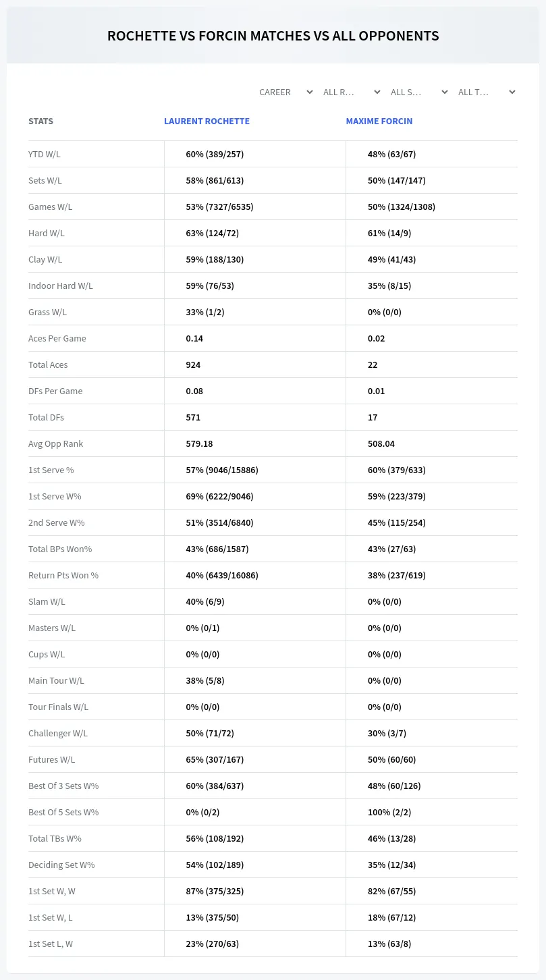Open the CAREER filter dropdown
The width and height of the screenshot is (546, 980).
[285, 92]
